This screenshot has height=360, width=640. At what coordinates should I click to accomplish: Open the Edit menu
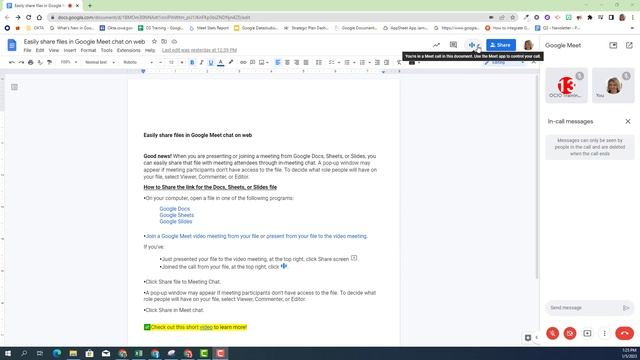40,50
